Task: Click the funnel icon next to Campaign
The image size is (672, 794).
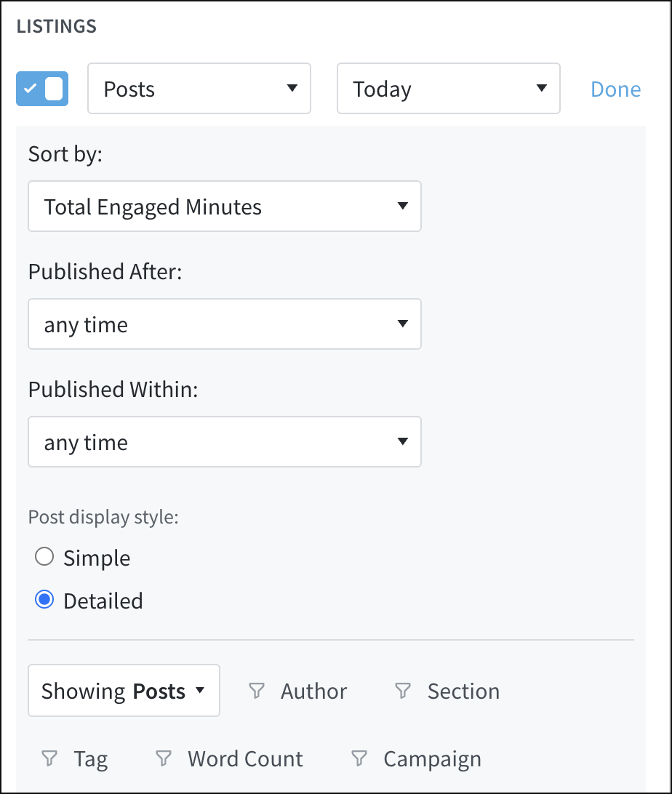Action: click(359, 758)
